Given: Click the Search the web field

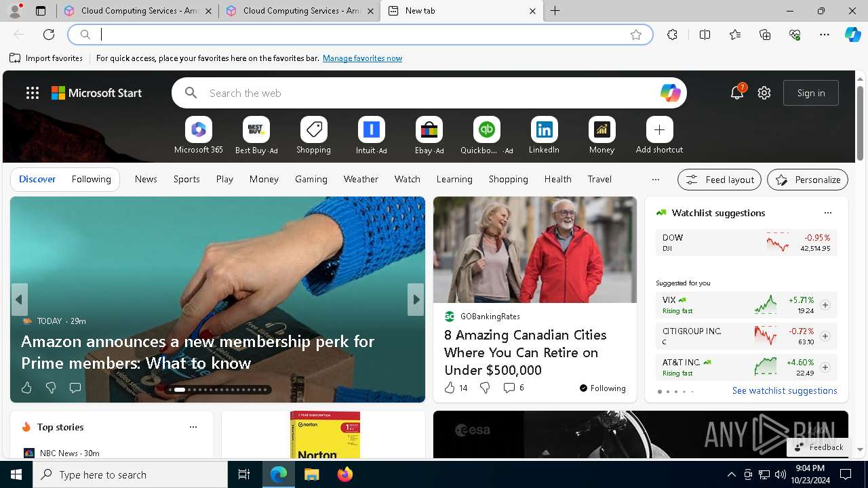Looking at the screenshot, I should pyautogui.click(x=429, y=93).
